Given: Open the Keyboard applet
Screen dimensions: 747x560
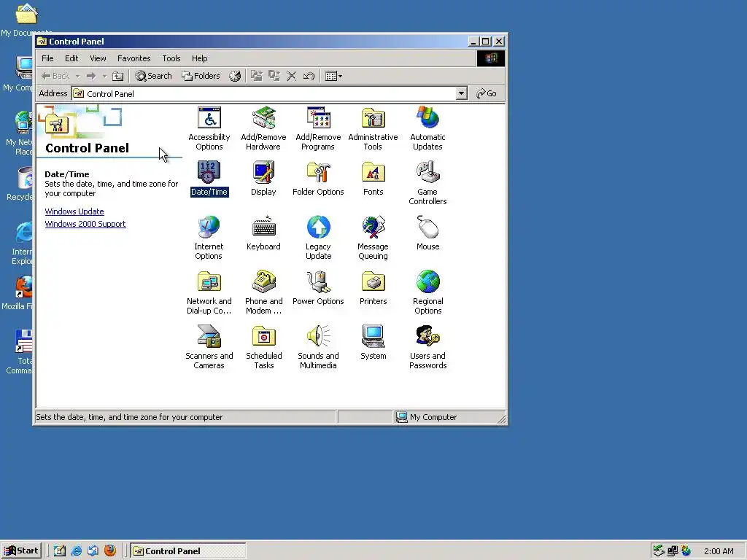Looking at the screenshot, I should (263, 233).
